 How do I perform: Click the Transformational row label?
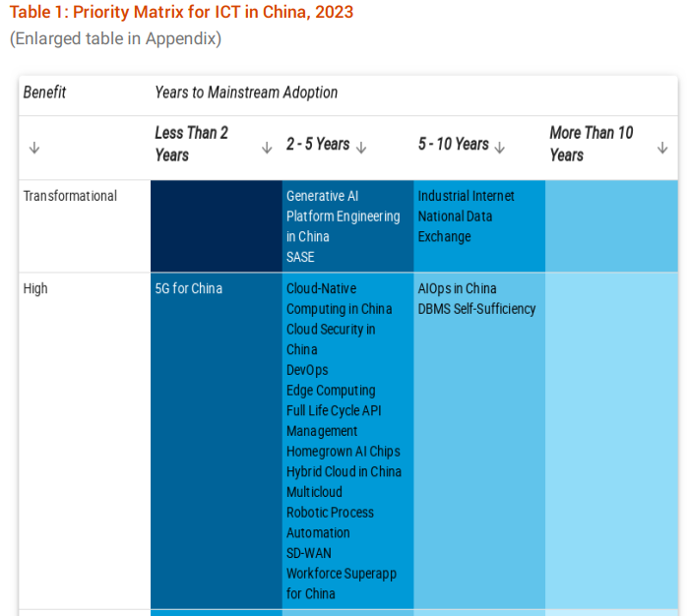click(x=70, y=196)
